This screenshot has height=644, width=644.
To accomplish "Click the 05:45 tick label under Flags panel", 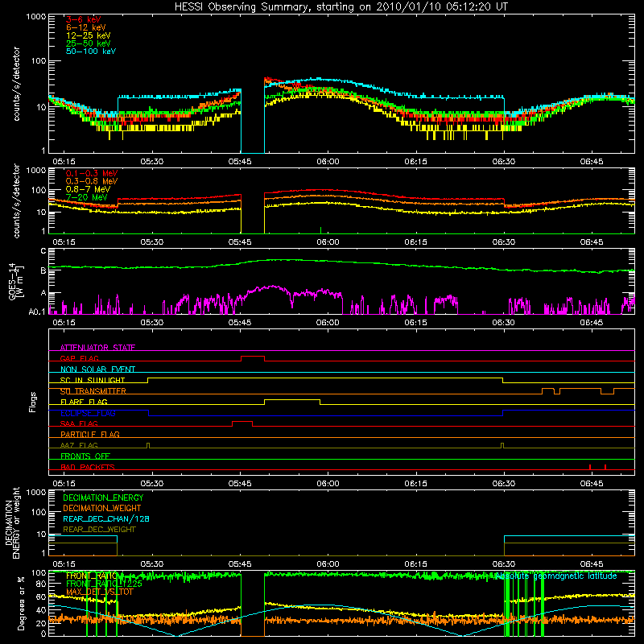I will tap(240, 484).
